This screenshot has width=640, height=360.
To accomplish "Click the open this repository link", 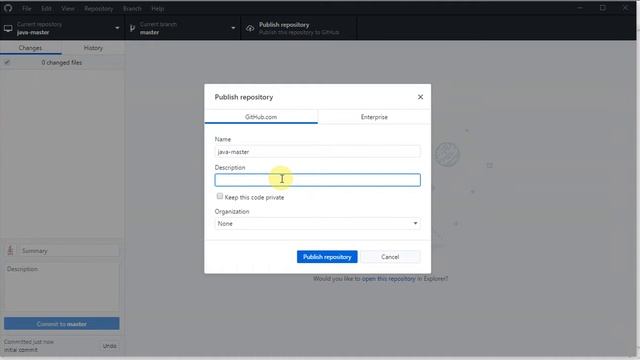I will [388, 278].
